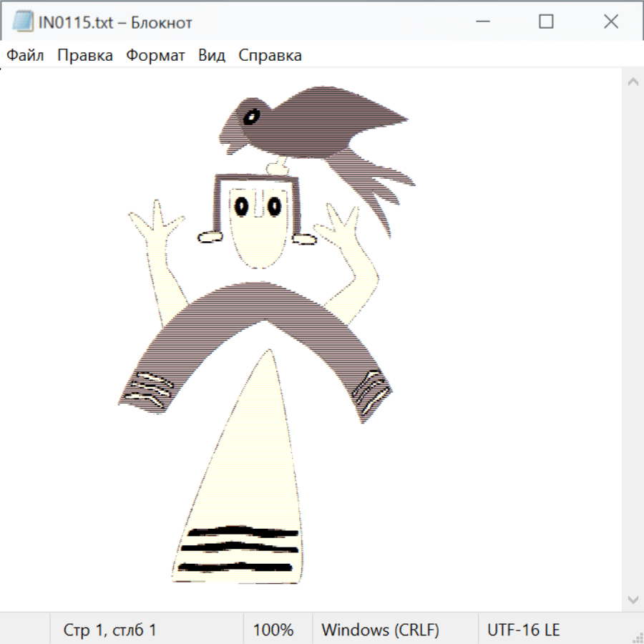Open the Формат menu
The width and height of the screenshot is (644, 644).
tap(155, 56)
